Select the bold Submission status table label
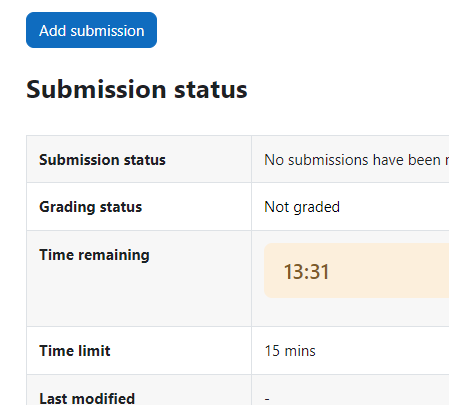This screenshot has width=449, height=405. pos(102,160)
